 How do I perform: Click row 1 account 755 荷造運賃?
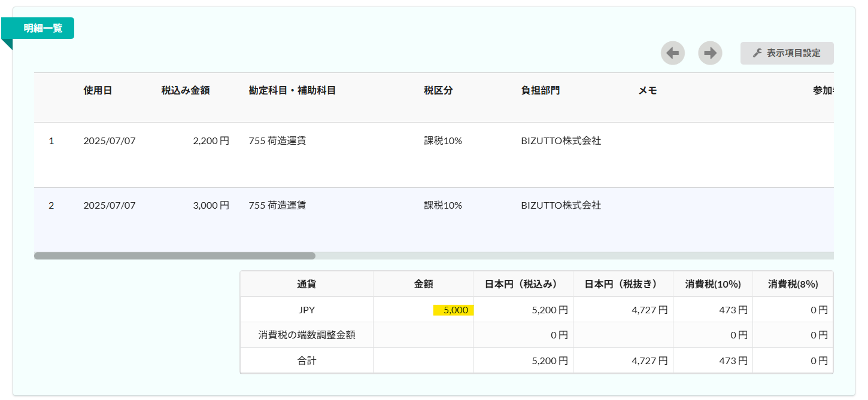[277, 141]
